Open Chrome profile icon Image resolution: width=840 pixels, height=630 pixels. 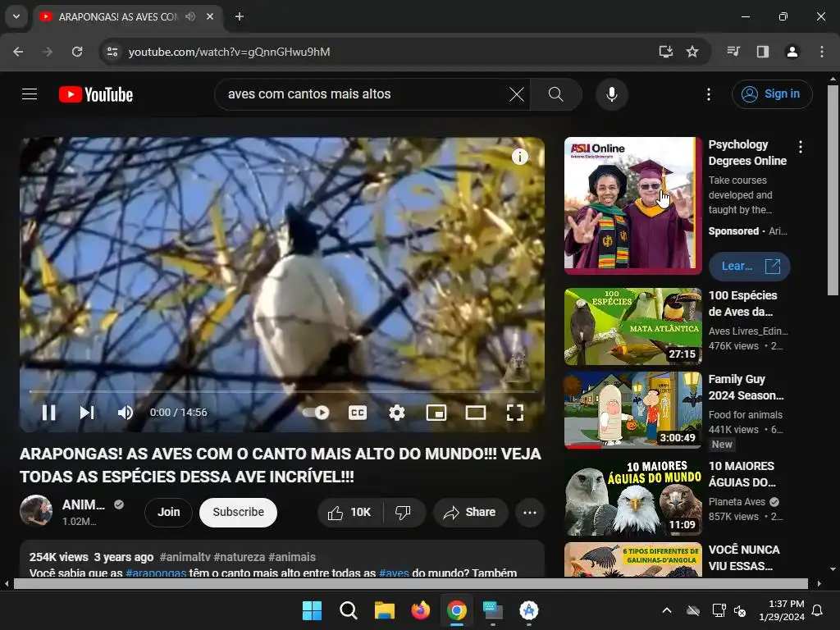[x=792, y=52]
